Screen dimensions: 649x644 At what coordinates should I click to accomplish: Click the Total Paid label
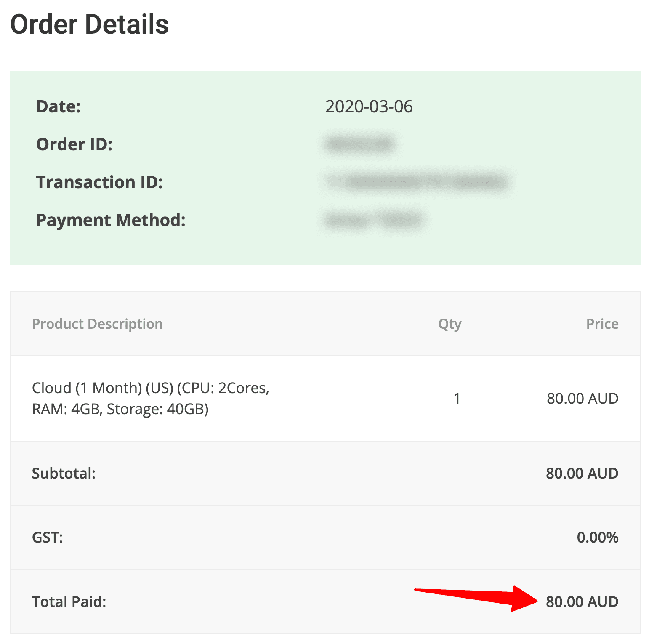pyautogui.click(x=69, y=602)
